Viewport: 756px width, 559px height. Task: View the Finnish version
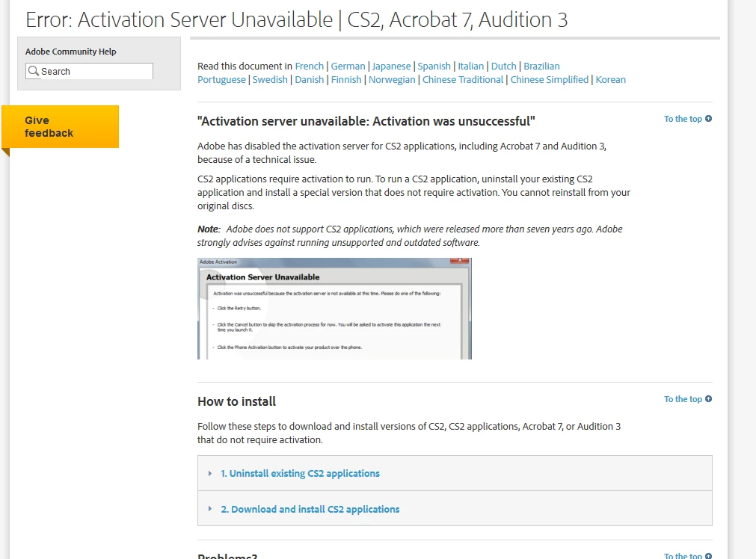click(x=345, y=79)
